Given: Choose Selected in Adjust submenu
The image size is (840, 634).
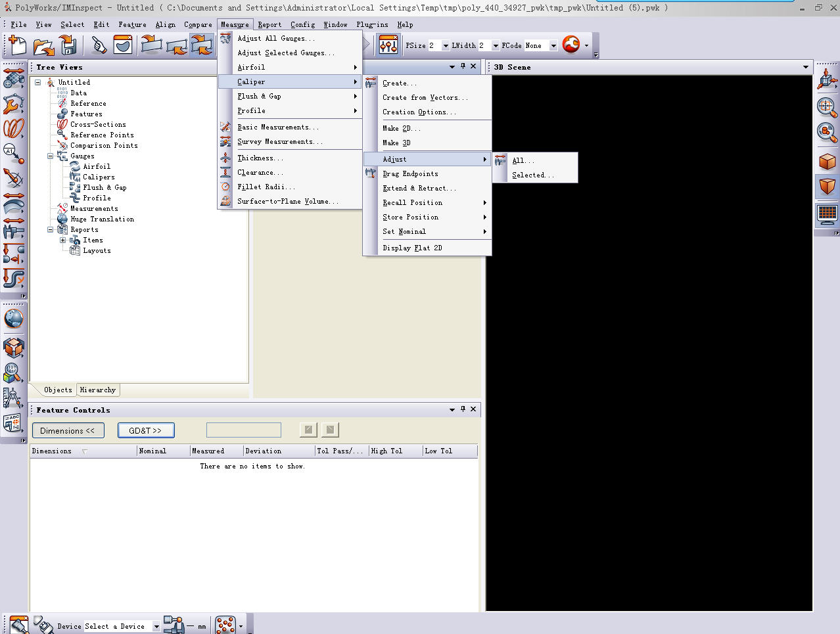Looking at the screenshot, I should tap(535, 175).
